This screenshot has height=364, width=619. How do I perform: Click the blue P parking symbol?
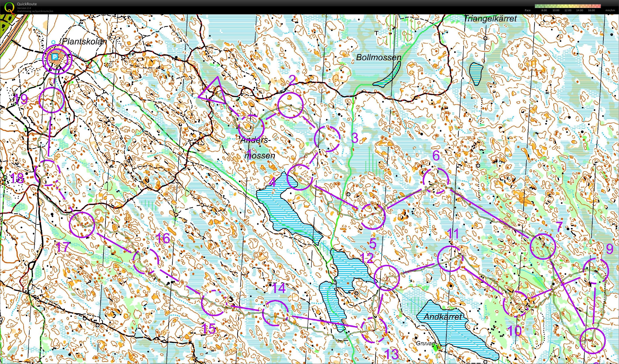coord(55,57)
